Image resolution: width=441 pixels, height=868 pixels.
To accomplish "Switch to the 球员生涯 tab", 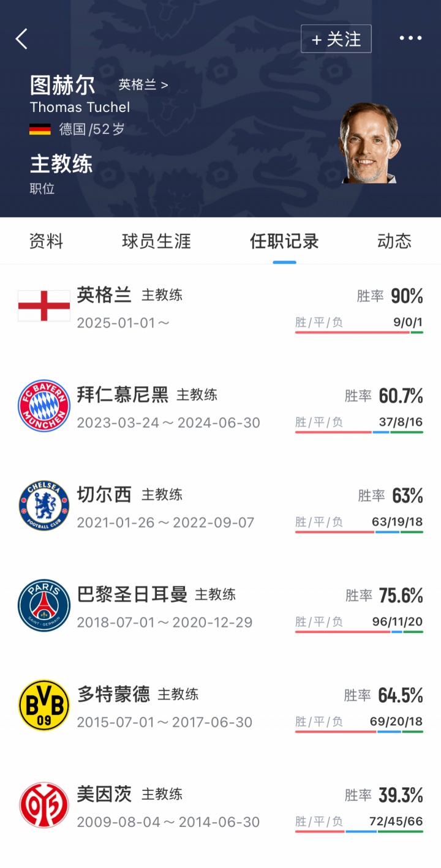I will [x=156, y=241].
